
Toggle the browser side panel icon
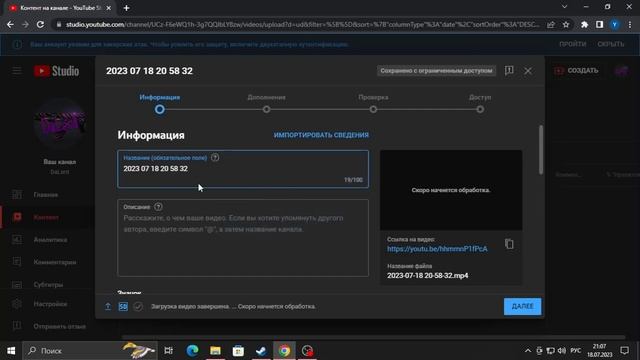pos(599,24)
